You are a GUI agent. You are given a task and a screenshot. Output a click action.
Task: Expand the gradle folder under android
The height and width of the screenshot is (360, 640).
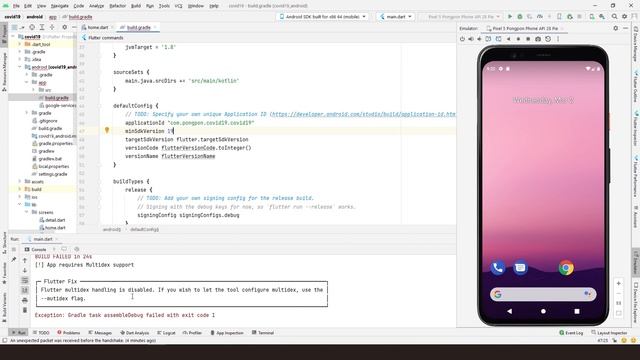click(27, 113)
